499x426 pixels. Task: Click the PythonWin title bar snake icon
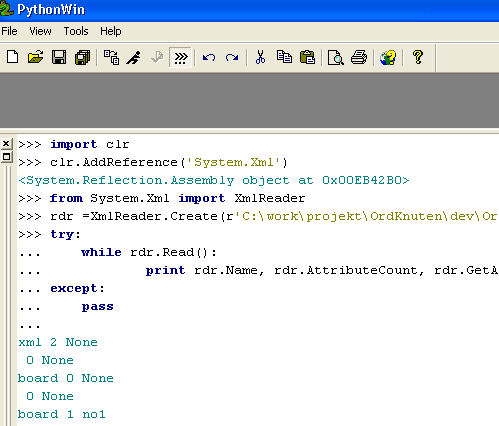[x=7, y=9]
